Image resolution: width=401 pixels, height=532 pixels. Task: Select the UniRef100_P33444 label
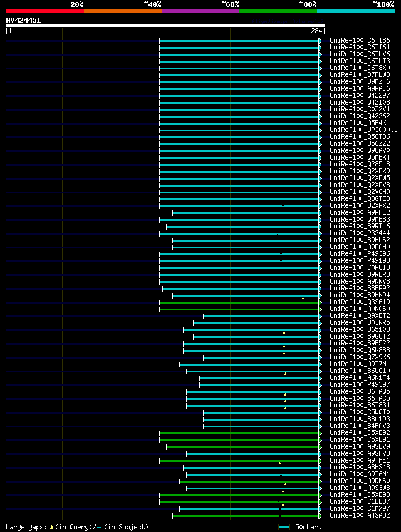coord(360,233)
